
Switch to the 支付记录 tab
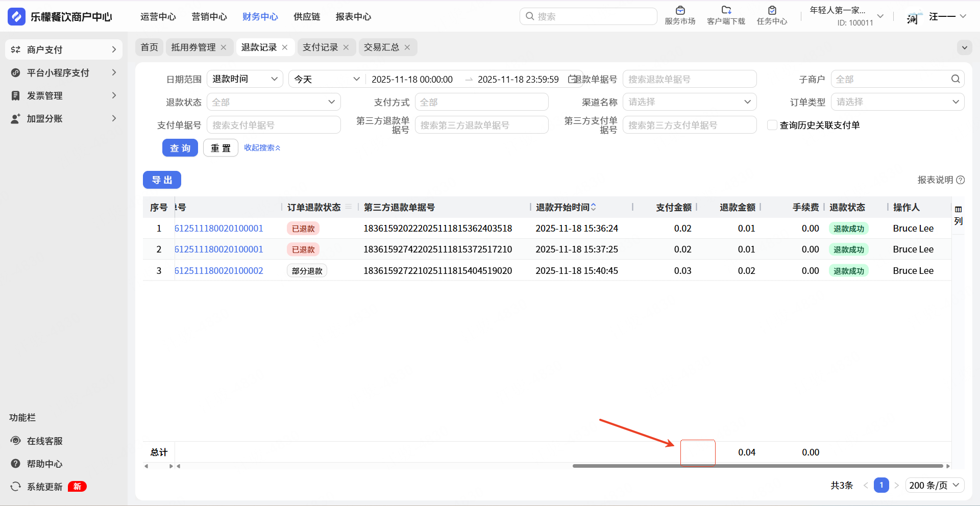pos(320,47)
